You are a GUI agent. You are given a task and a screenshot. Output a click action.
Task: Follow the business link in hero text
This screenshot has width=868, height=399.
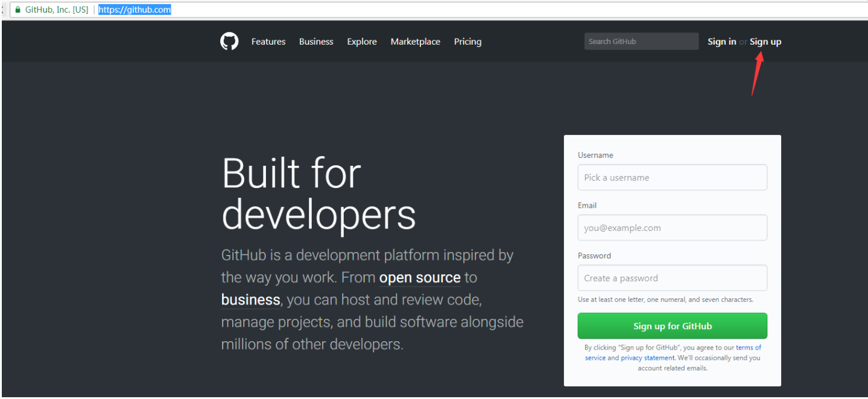click(x=250, y=300)
